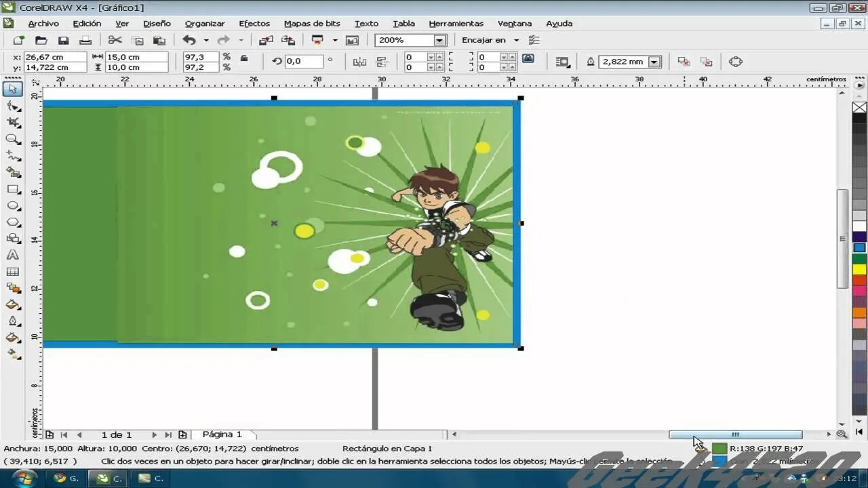Click the horizontal scrollbar thumb

point(735,434)
